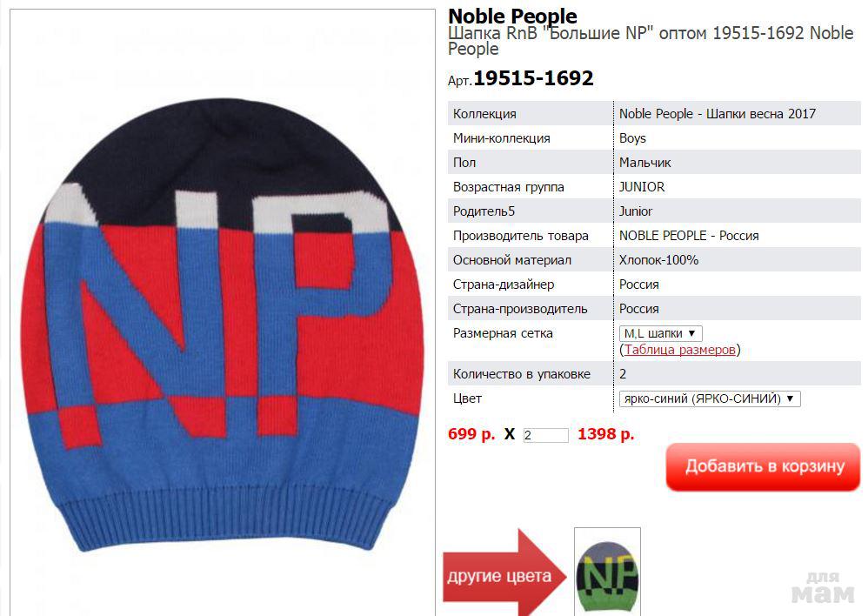The height and width of the screenshot is (616, 868).
Task: Click the 'Noble People' brand heading
Action: [x=512, y=16]
